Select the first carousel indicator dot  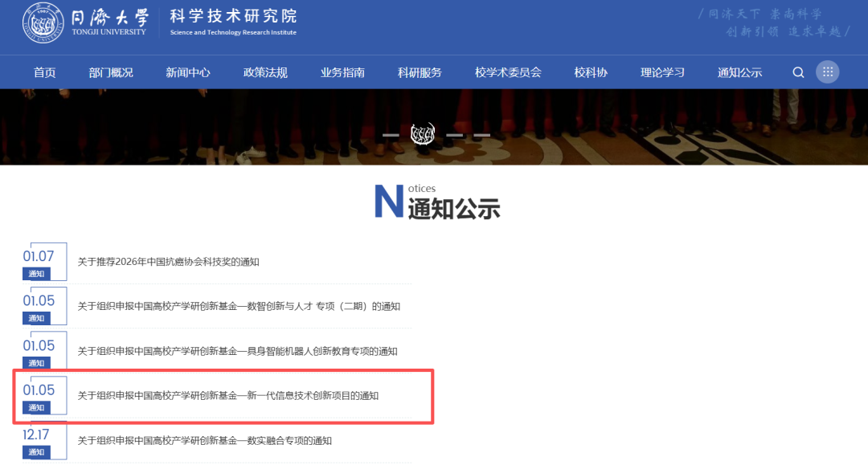coord(391,136)
